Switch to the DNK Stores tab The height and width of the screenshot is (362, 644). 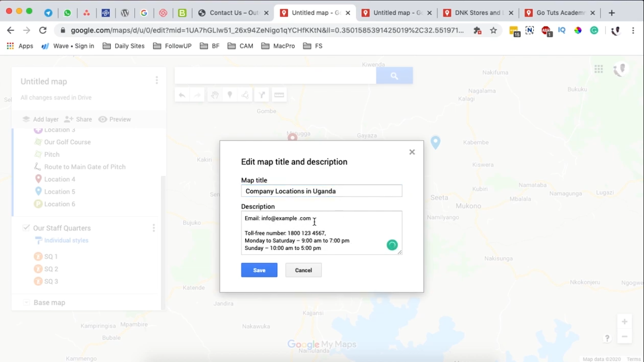pos(478,13)
